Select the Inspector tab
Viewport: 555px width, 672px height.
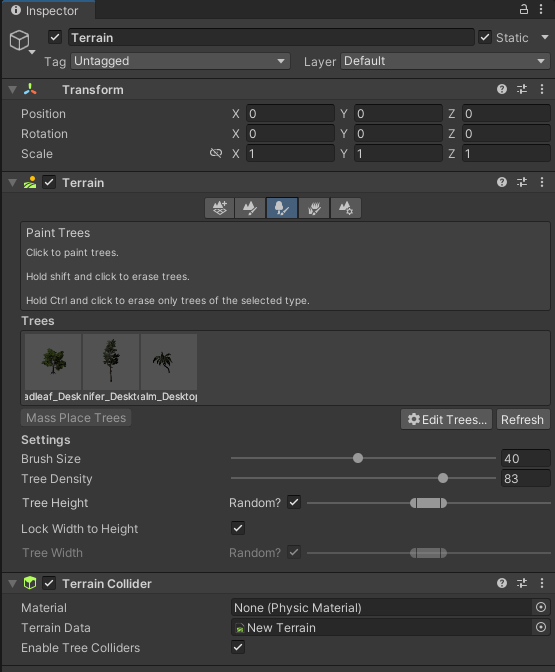point(48,10)
